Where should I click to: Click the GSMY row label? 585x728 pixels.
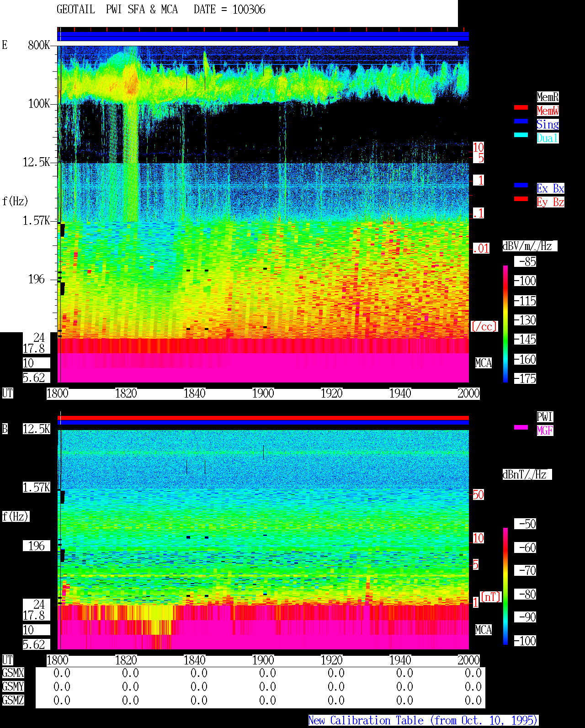point(13,686)
